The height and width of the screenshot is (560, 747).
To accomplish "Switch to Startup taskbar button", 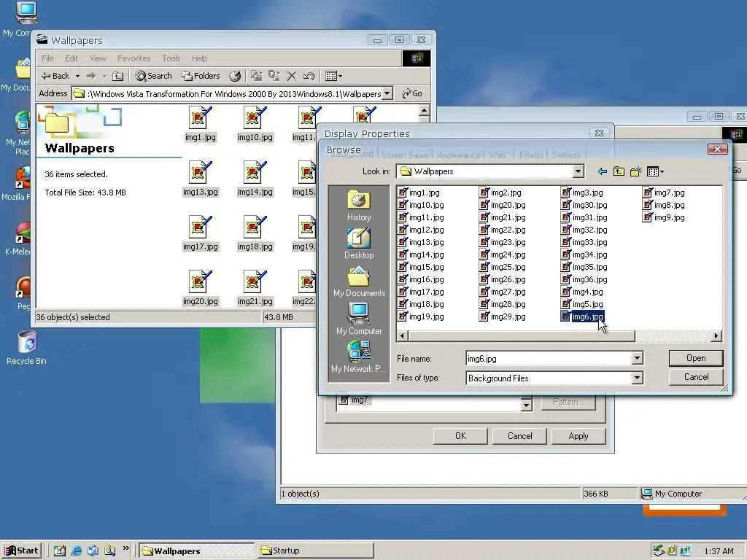I will pyautogui.click(x=315, y=551).
